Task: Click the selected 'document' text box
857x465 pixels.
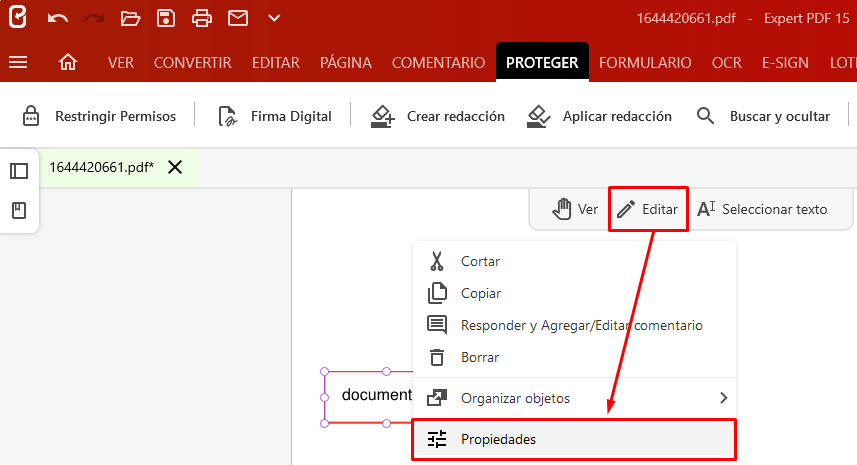Action: [368, 398]
